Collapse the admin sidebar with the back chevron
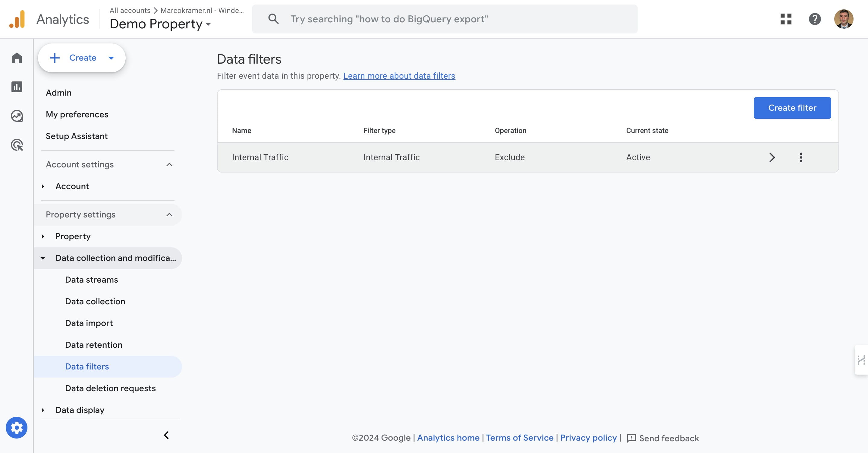The height and width of the screenshot is (453, 868). (x=166, y=435)
